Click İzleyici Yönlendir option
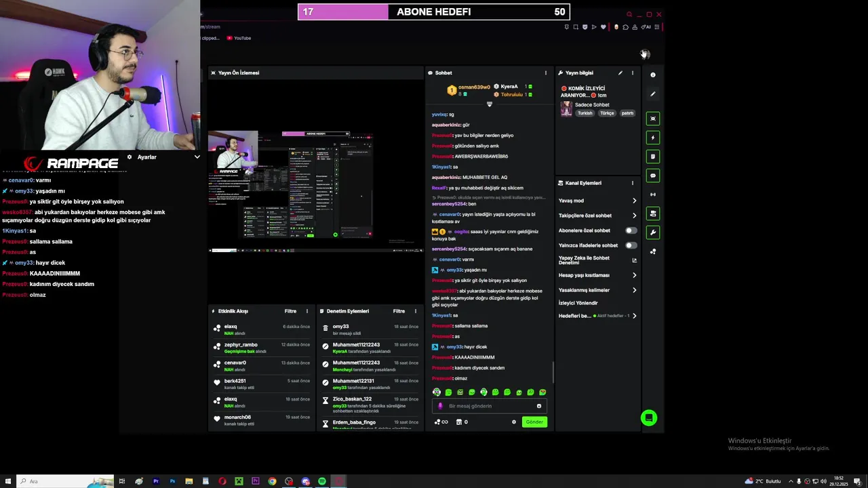 (x=578, y=303)
